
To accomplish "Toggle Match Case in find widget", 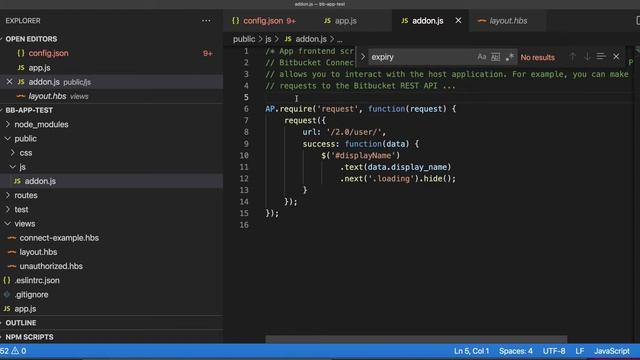I will coord(482,57).
